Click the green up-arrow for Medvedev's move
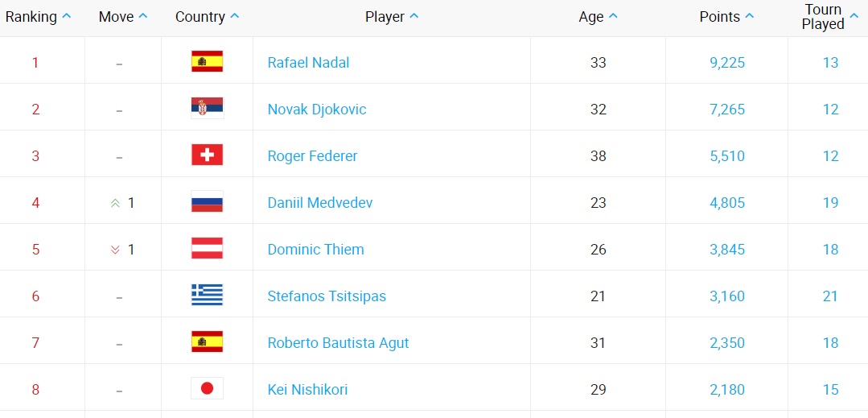The width and height of the screenshot is (868, 418). [x=115, y=203]
